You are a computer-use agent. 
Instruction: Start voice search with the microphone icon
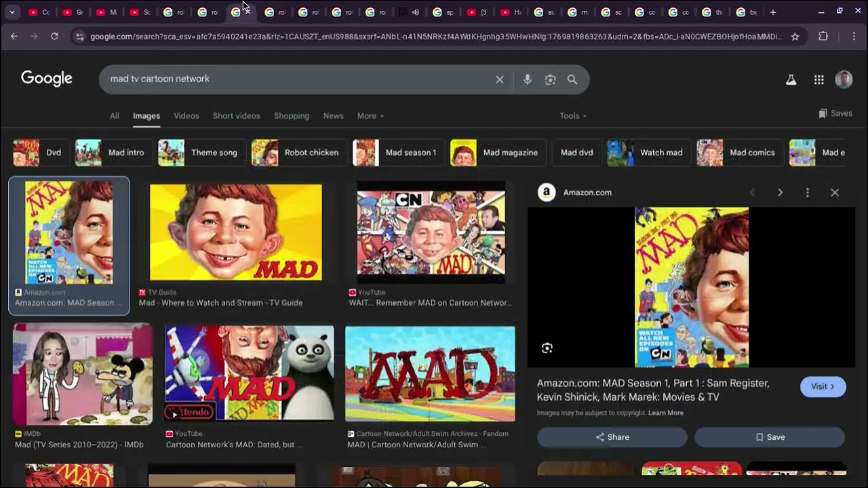pyautogui.click(x=528, y=79)
